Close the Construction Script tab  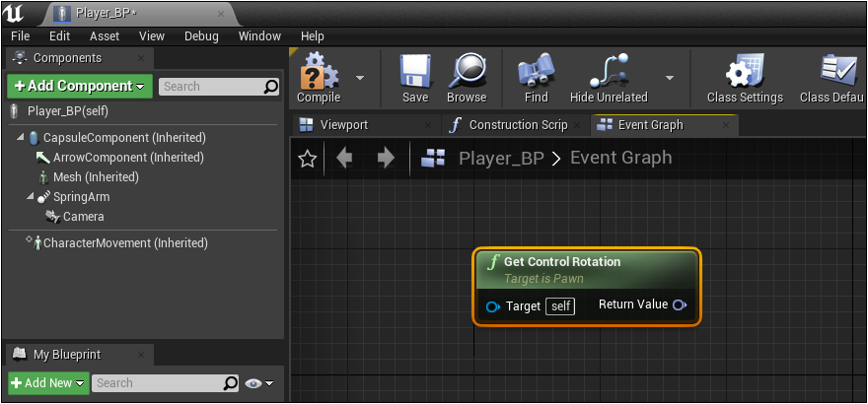click(x=577, y=125)
